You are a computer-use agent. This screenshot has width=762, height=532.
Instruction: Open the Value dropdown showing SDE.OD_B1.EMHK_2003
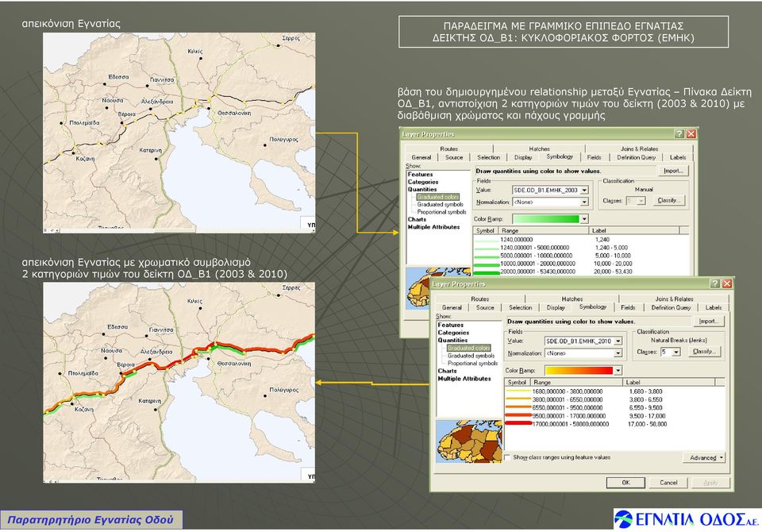pos(584,190)
